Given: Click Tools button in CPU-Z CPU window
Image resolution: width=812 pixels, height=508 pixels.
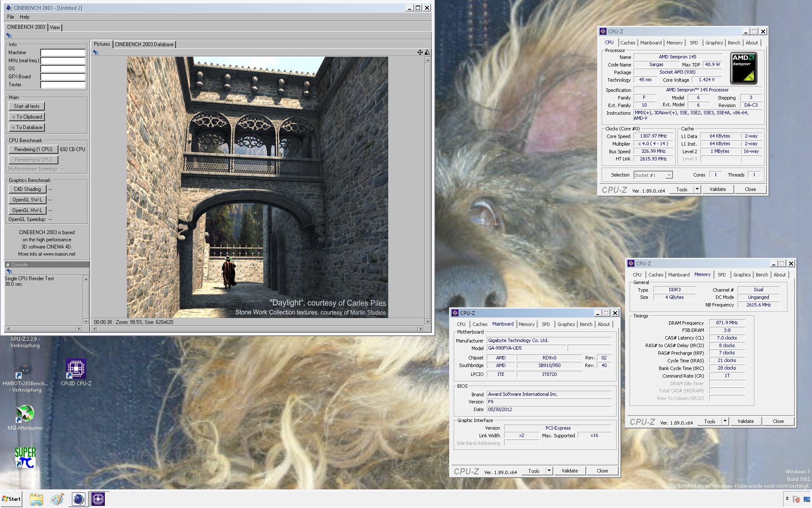Looking at the screenshot, I should 682,189.
